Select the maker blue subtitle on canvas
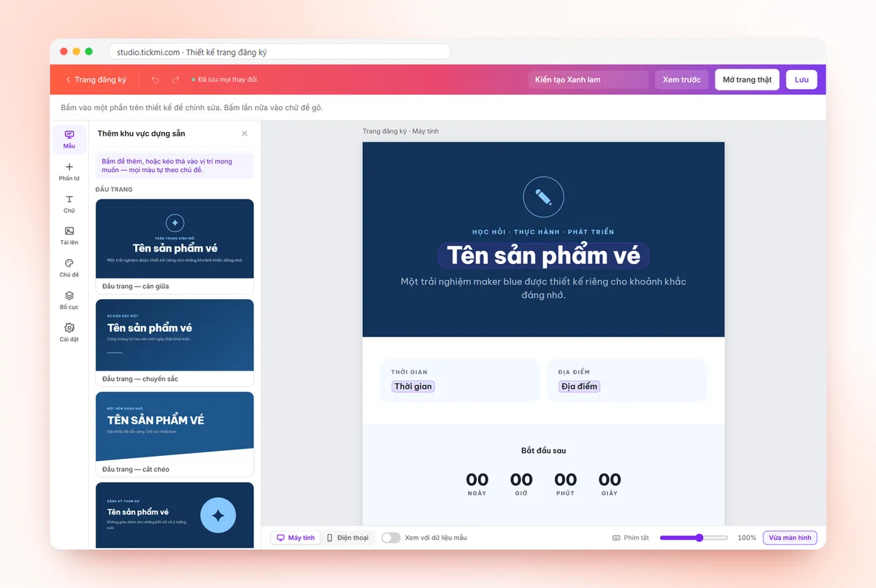Screen dimensions: 876x588 tap(543, 288)
